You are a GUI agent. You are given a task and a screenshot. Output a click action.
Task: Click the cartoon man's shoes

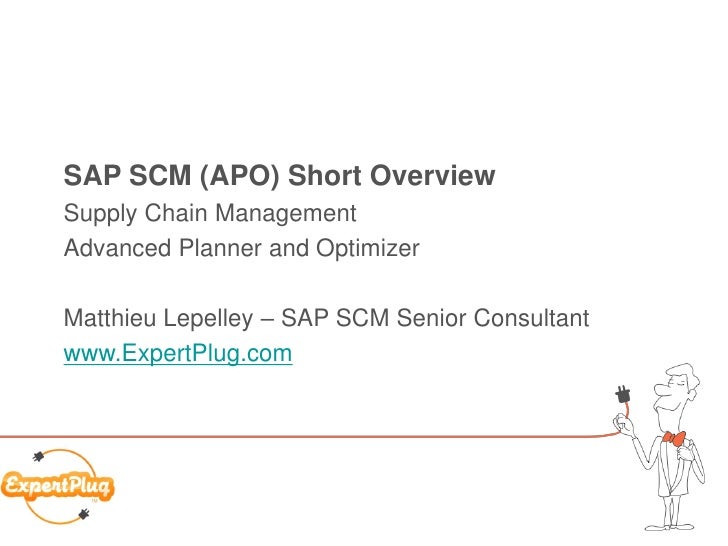[670, 526]
